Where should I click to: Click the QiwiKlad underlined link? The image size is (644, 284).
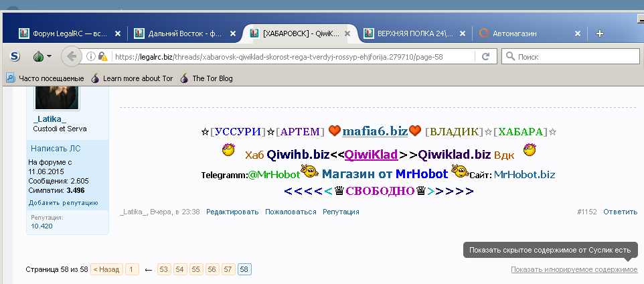coord(371,155)
